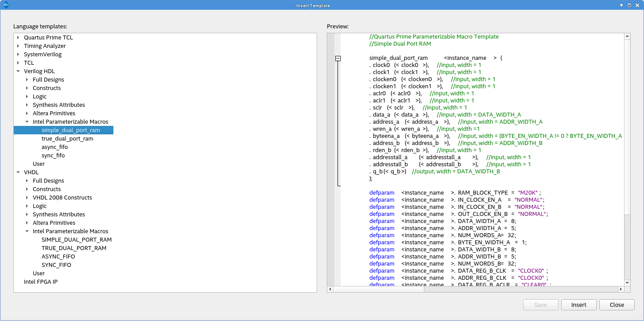The width and height of the screenshot is (644, 321).
Task: Select Intel FPGA IP item
Action: 41,282
